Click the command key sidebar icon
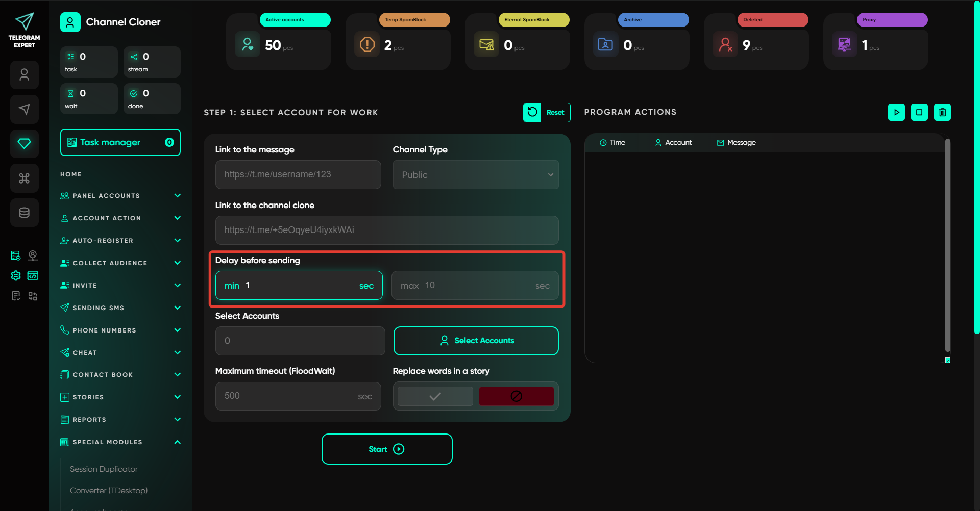The width and height of the screenshot is (980, 511). (x=24, y=178)
